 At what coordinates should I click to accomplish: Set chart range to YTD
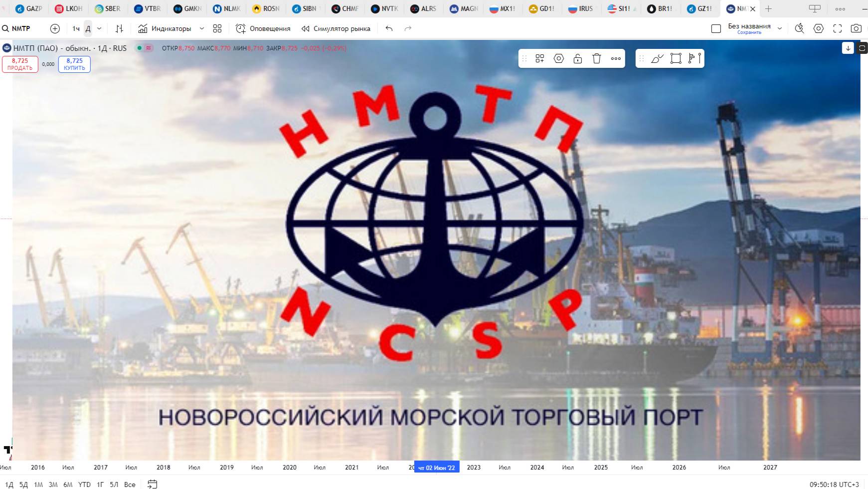pos(84,484)
